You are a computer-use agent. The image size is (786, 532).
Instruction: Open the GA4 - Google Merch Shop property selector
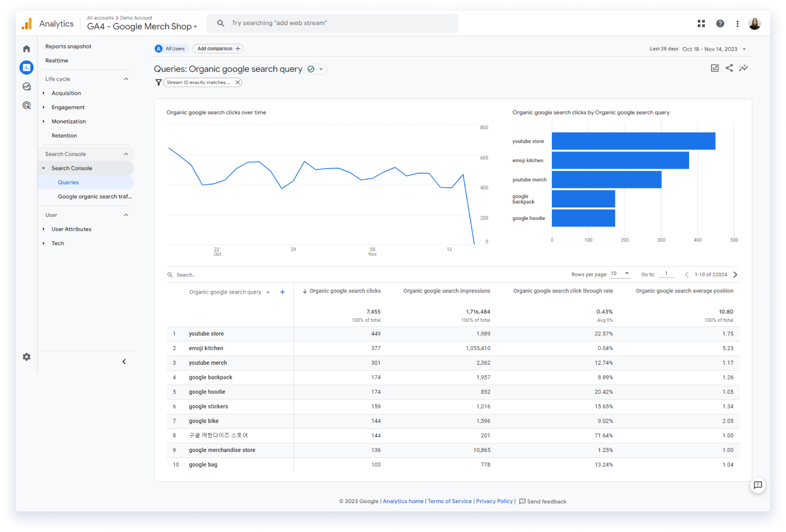coord(142,27)
